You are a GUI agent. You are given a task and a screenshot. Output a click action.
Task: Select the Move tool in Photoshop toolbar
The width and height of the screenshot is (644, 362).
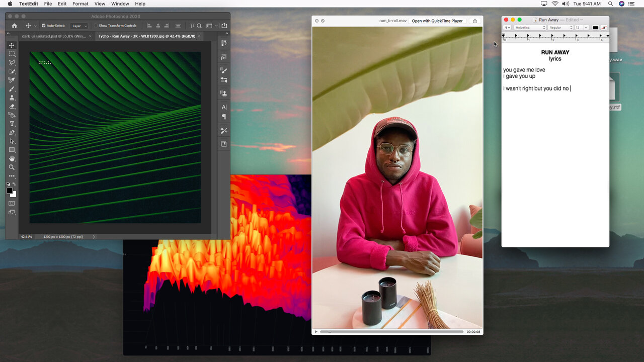coord(12,45)
